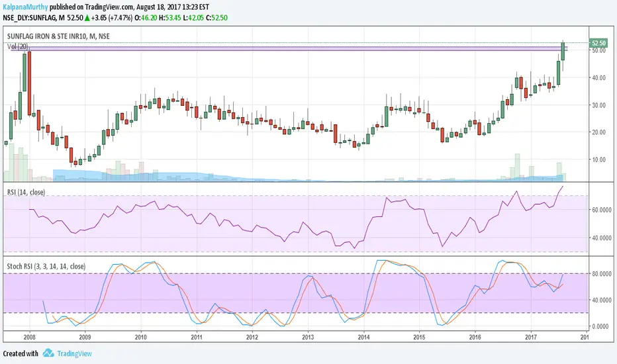Click the 2010 time axis label
Screen dimensions: 617x364
click(141, 337)
